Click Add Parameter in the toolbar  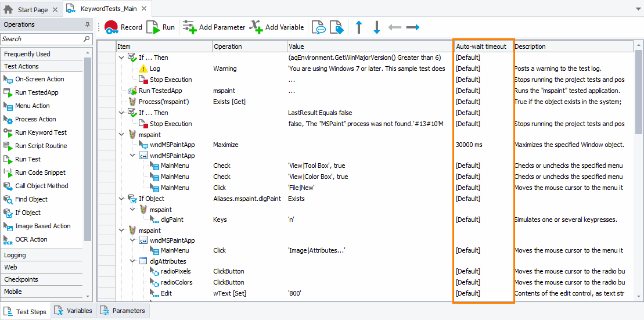coord(214,27)
